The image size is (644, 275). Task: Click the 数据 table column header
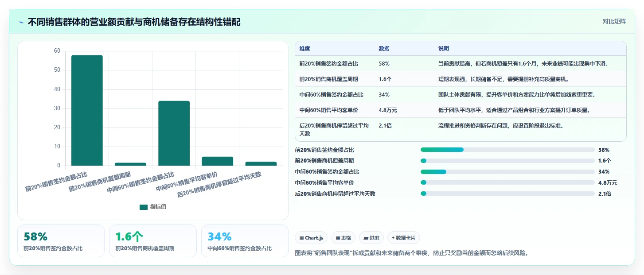(384, 48)
